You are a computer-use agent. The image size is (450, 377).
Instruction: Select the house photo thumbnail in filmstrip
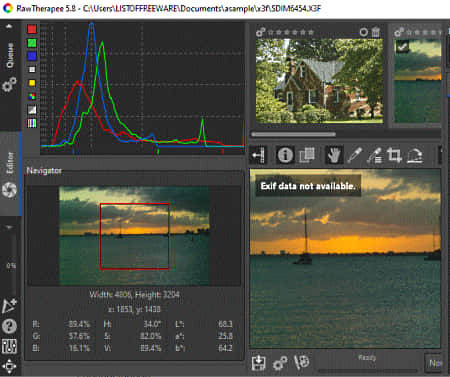(319, 81)
